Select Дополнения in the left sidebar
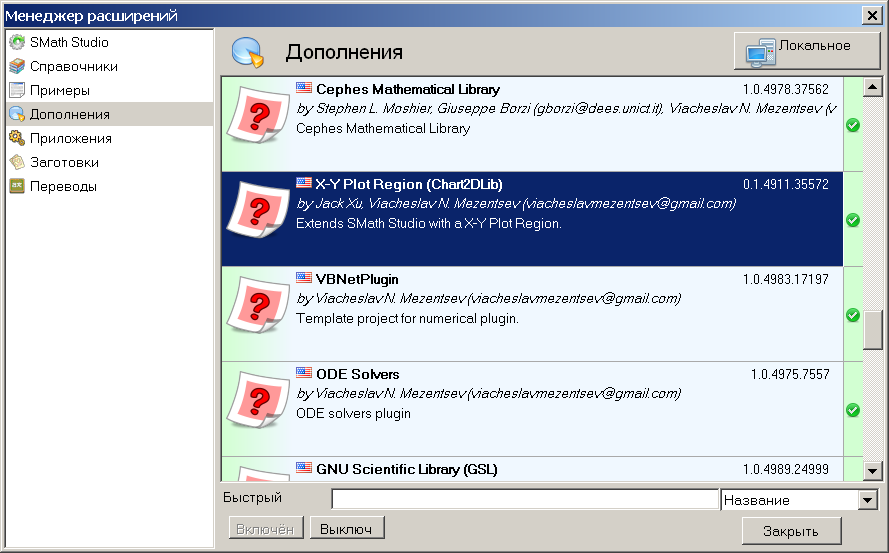 tap(70, 115)
